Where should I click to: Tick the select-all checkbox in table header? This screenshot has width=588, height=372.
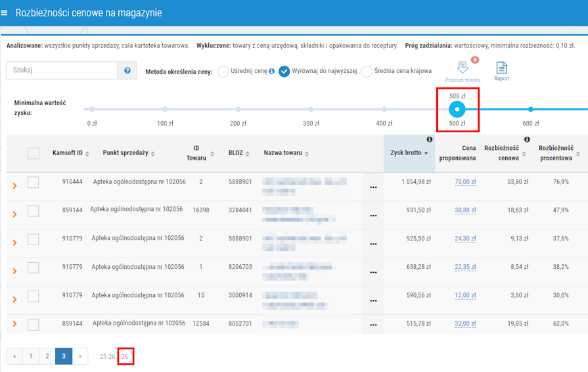pyautogui.click(x=34, y=153)
